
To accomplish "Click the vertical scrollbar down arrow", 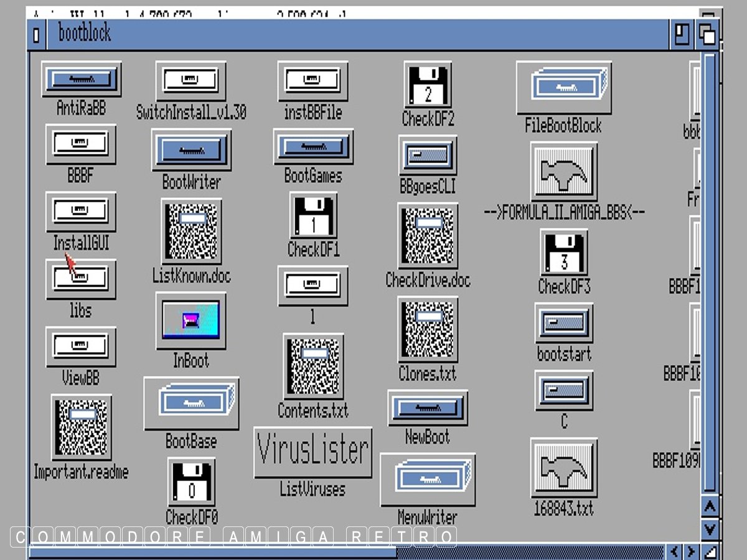I will (710, 529).
